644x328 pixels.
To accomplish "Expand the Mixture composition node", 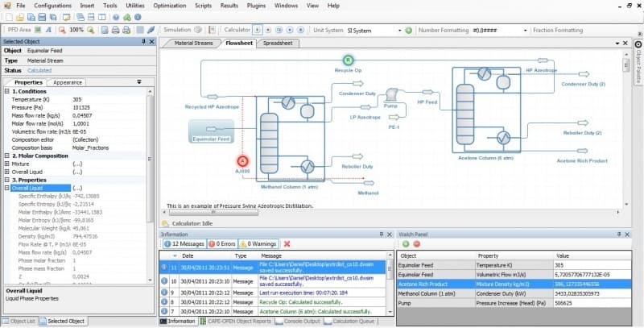I will tap(7, 164).
